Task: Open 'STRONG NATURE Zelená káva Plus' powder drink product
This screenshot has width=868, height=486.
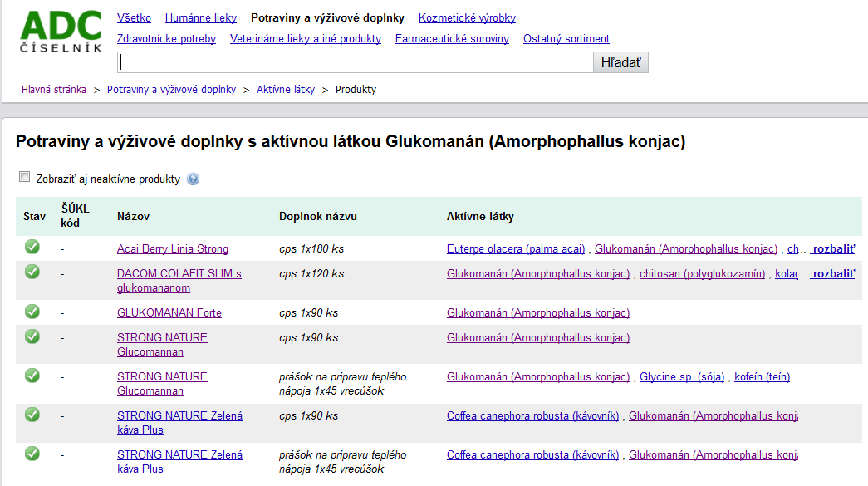Action: coord(180,462)
